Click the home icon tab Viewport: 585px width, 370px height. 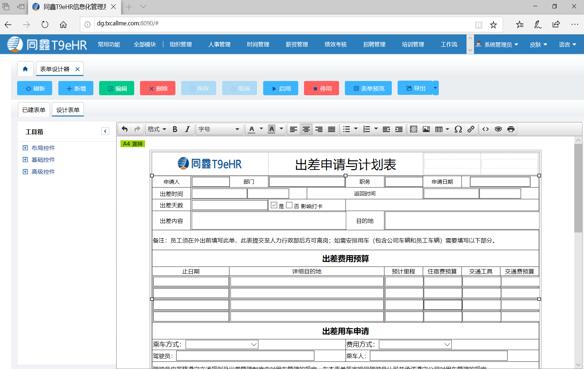coord(25,69)
